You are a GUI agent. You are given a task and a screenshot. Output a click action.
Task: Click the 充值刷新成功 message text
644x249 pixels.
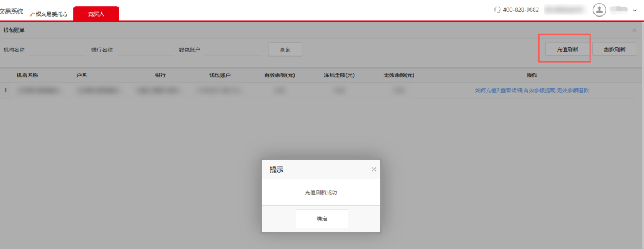[x=321, y=192]
